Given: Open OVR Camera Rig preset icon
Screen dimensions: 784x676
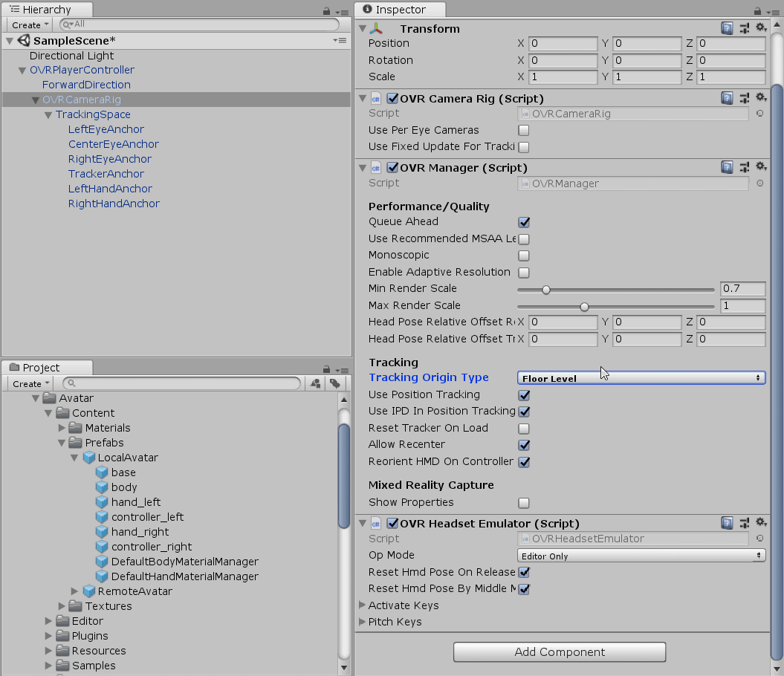Looking at the screenshot, I should pos(745,99).
